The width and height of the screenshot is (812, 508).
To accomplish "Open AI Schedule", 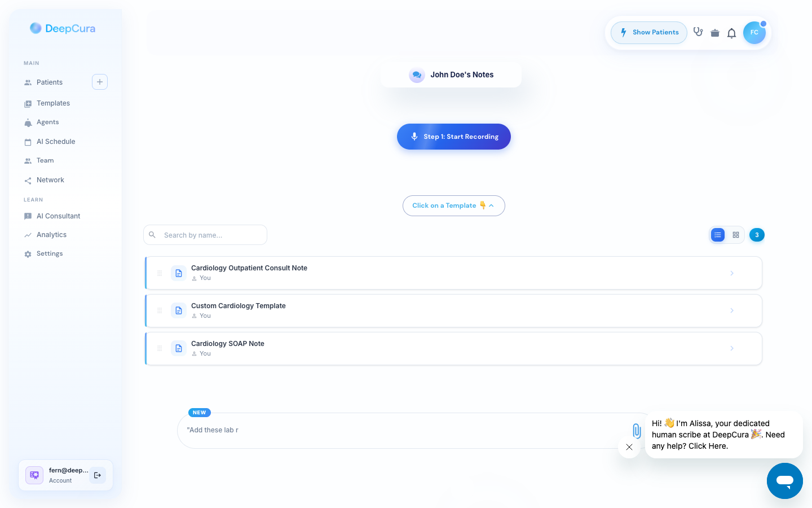I will pyautogui.click(x=56, y=142).
